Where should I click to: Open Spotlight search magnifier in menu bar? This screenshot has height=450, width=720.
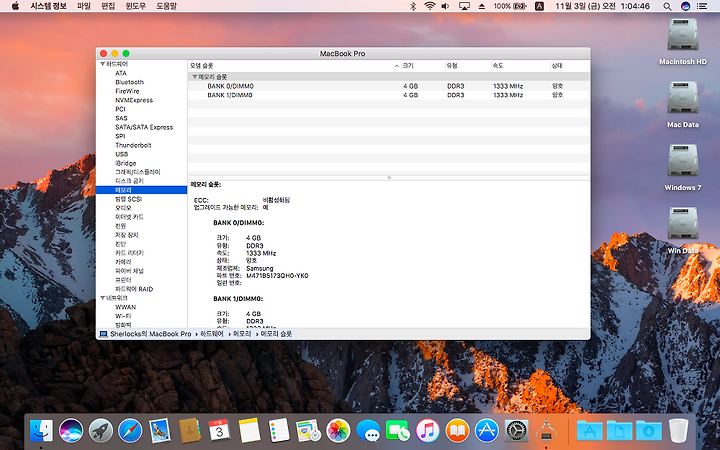[x=667, y=6]
